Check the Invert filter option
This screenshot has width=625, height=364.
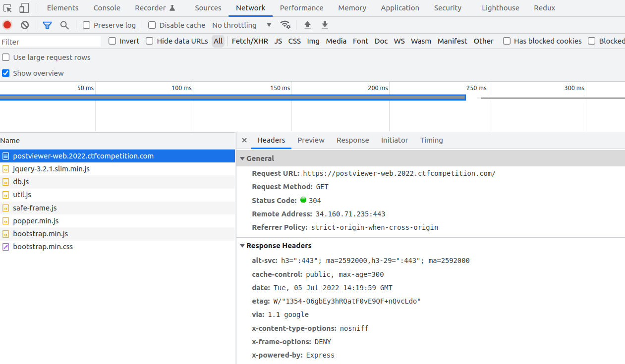coord(113,41)
